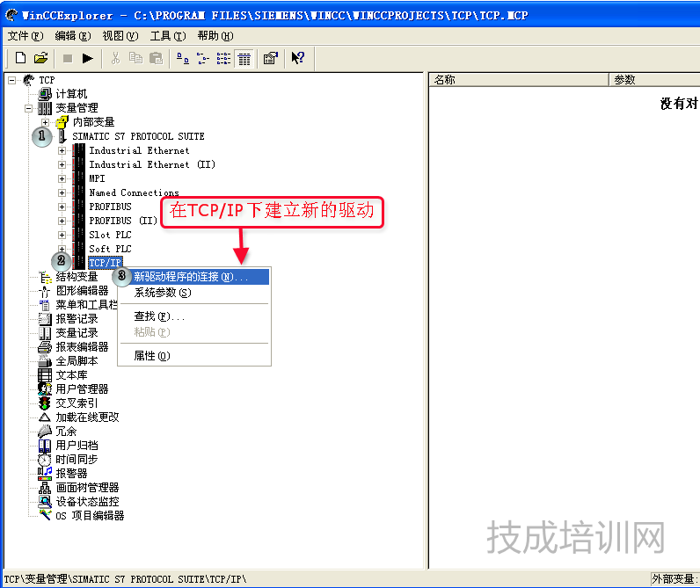Collapse the 变量管理 tree node
This screenshot has width=700, height=588.
coord(29,108)
